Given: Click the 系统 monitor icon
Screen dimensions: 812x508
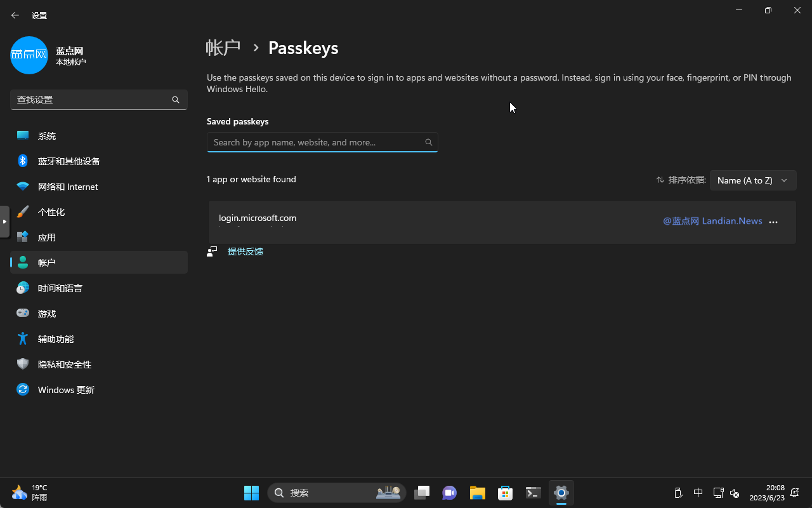Looking at the screenshot, I should tap(23, 135).
